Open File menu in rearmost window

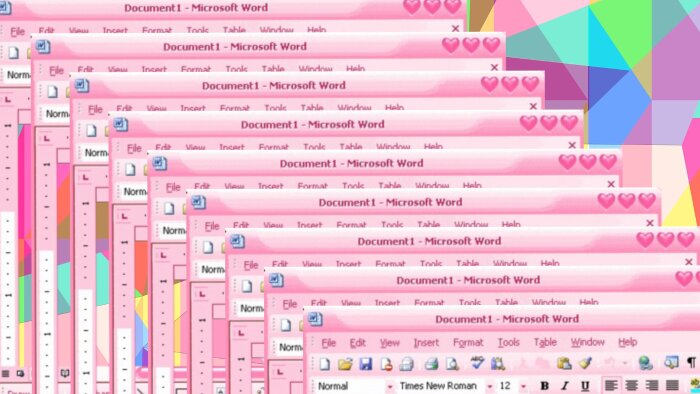17,31
